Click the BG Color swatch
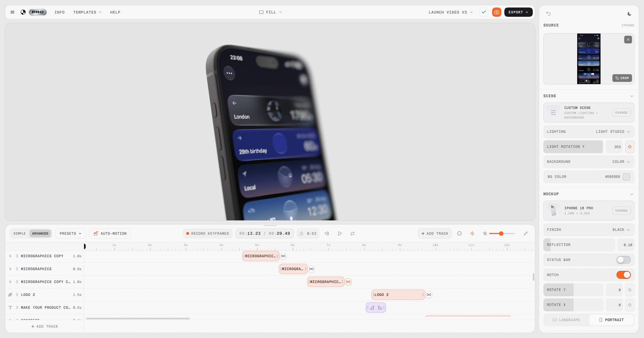 coord(626,177)
